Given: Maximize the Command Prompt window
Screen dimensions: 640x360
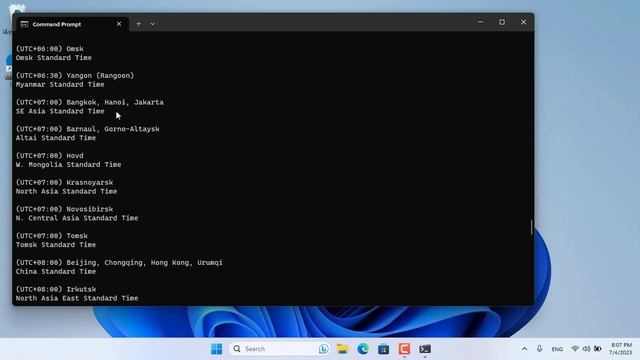Looking at the screenshot, I should coord(502,22).
